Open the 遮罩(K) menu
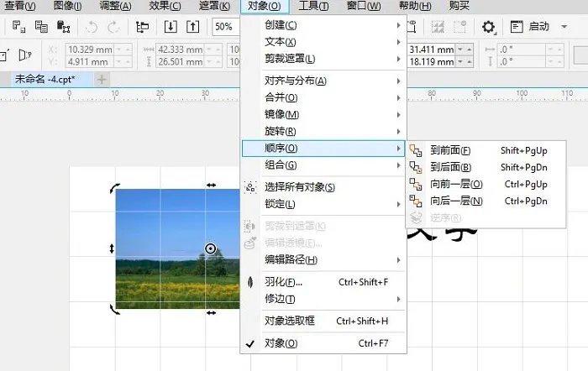 214,6
